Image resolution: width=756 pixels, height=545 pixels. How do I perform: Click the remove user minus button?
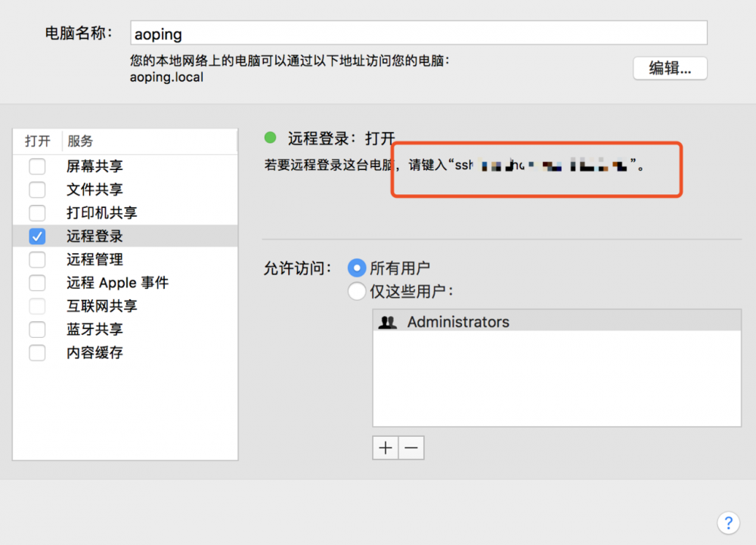[x=411, y=447]
